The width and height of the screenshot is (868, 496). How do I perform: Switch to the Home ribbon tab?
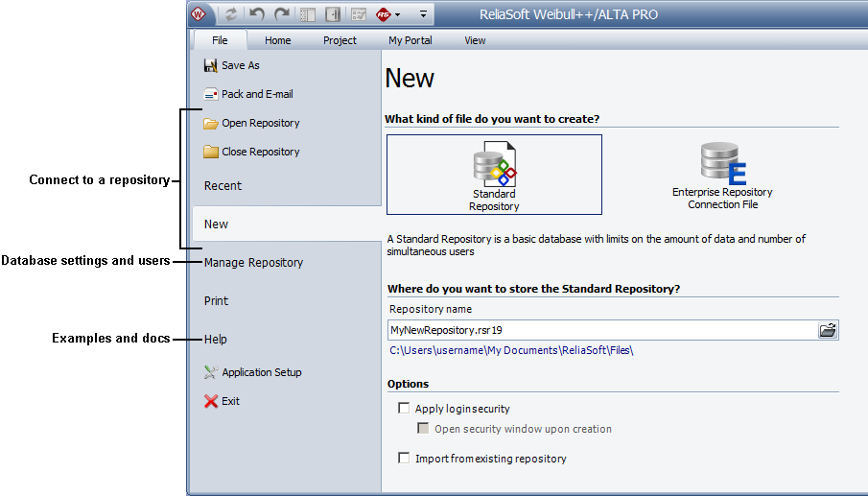278,40
